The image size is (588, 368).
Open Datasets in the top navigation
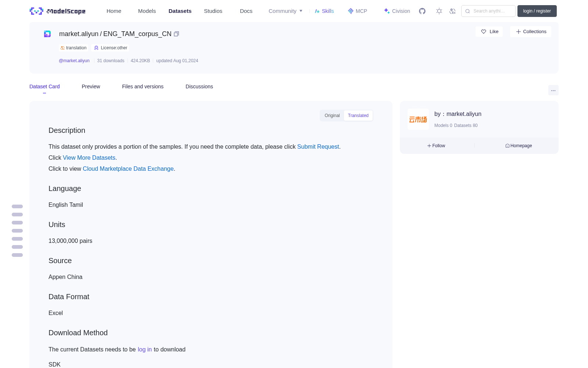point(180,11)
